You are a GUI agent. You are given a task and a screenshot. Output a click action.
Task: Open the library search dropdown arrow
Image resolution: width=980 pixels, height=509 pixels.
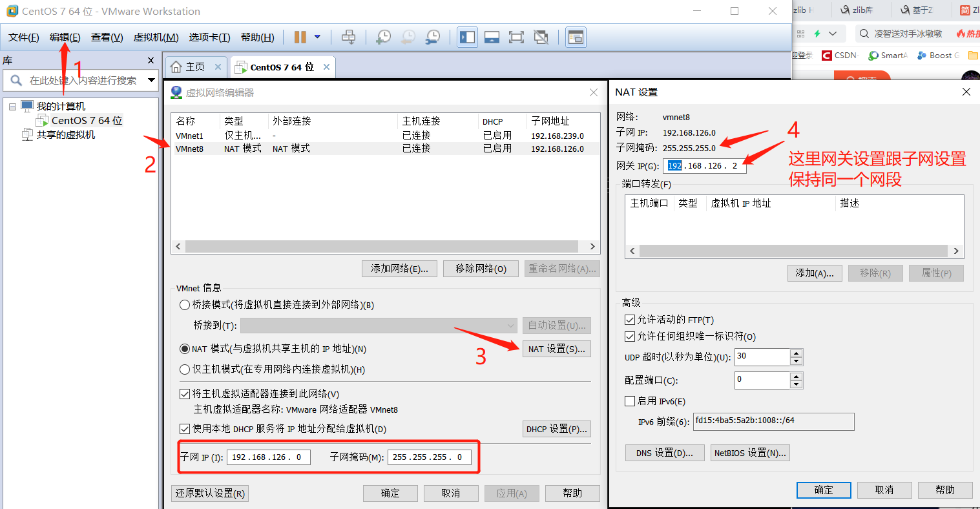[x=152, y=80]
